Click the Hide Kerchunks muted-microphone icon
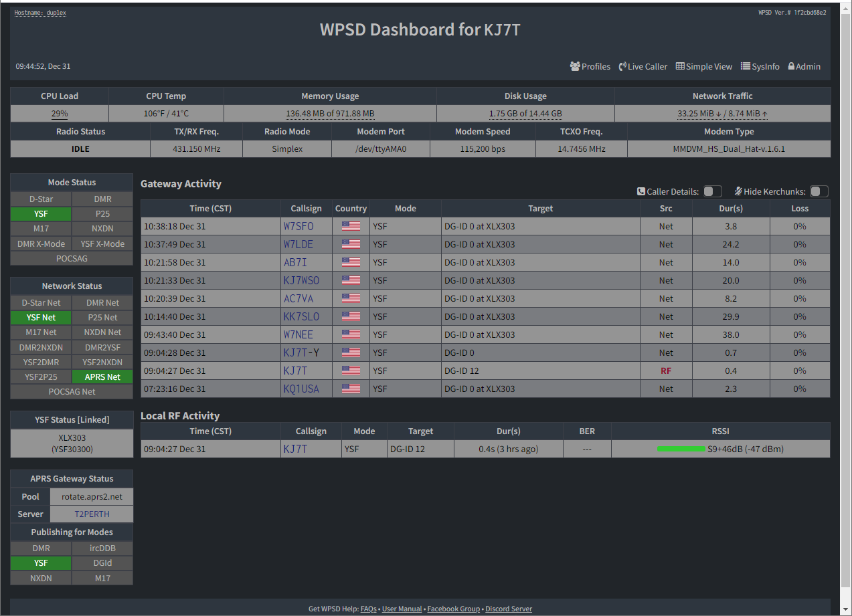Image resolution: width=852 pixels, height=616 pixels. (x=738, y=191)
